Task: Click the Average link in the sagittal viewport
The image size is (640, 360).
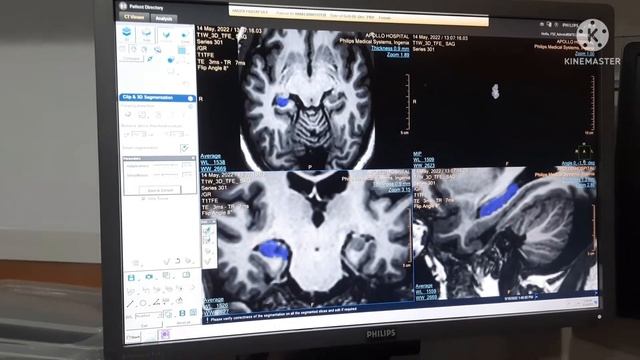Action: pyautogui.click(x=424, y=286)
